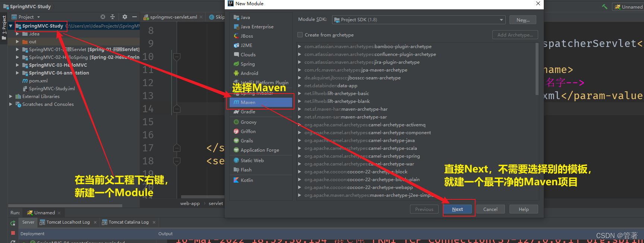Close the Tomcat Catalina Log tab

pos(154,223)
